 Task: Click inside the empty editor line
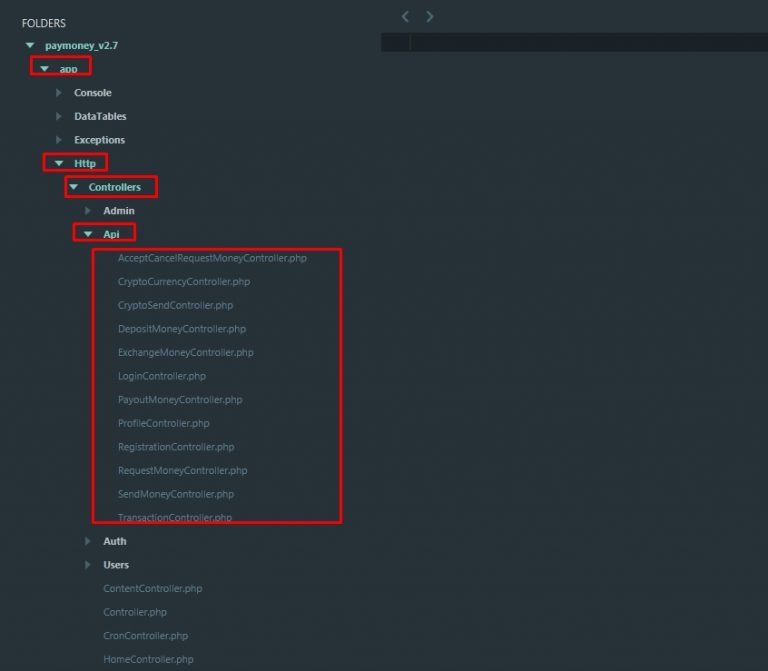click(x=580, y=42)
